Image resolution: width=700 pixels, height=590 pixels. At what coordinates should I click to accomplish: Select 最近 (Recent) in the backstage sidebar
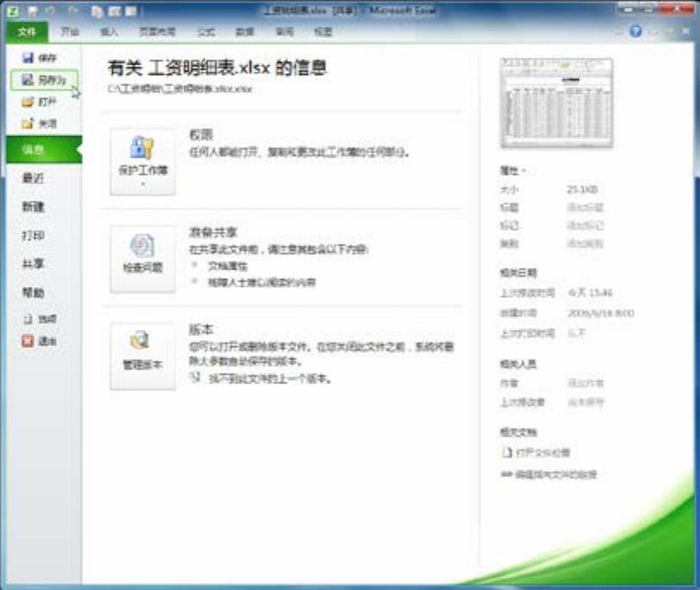(33, 178)
